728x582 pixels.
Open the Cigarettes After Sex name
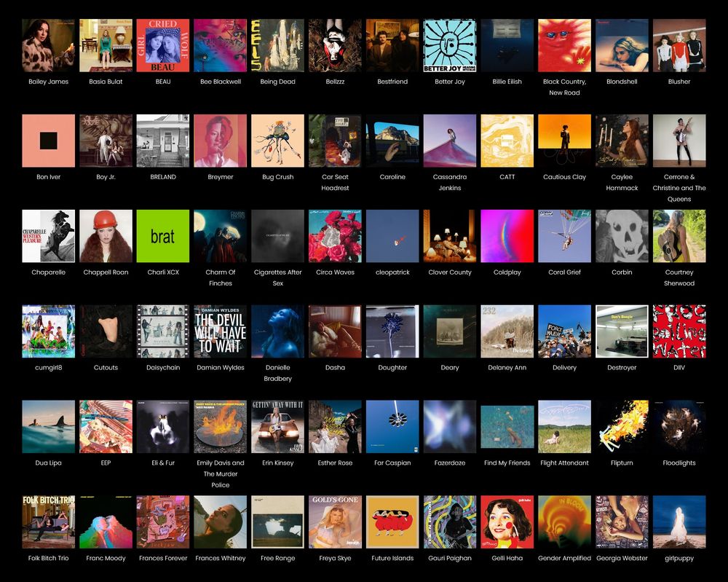pyautogui.click(x=277, y=278)
